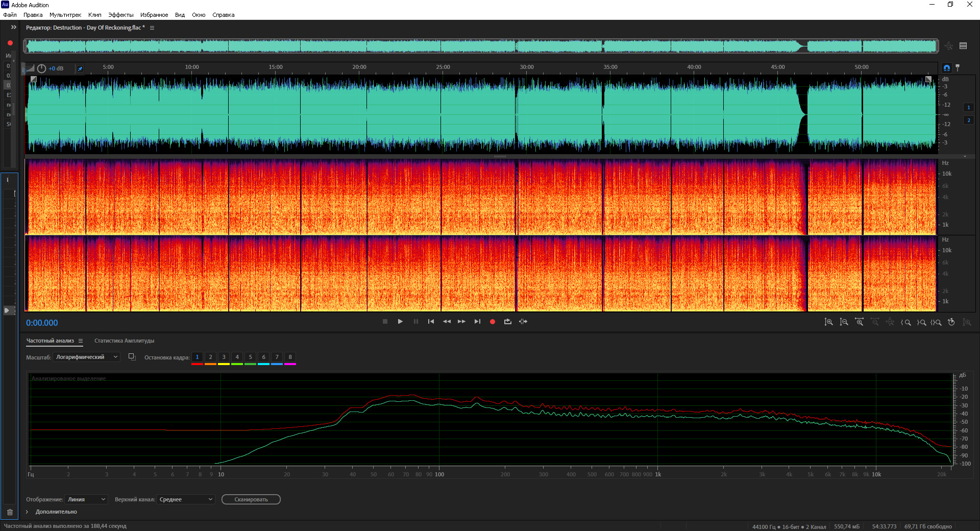Click Zoom In Amplitude icon
Image resolution: width=980 pixels, height=531 pixels.
point(828,322)
